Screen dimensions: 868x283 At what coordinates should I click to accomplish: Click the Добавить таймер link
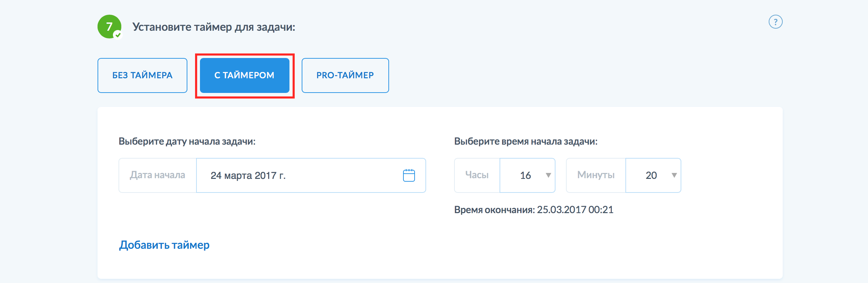tap(164, 245)
